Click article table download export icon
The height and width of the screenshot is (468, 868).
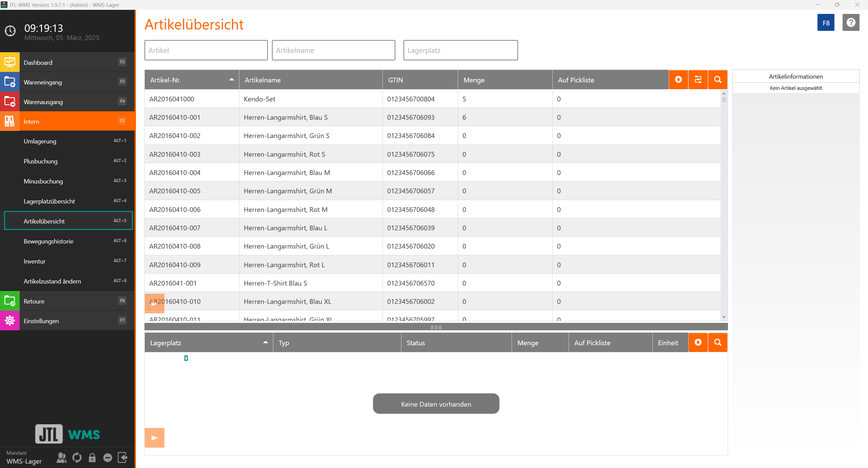point(678,80)
